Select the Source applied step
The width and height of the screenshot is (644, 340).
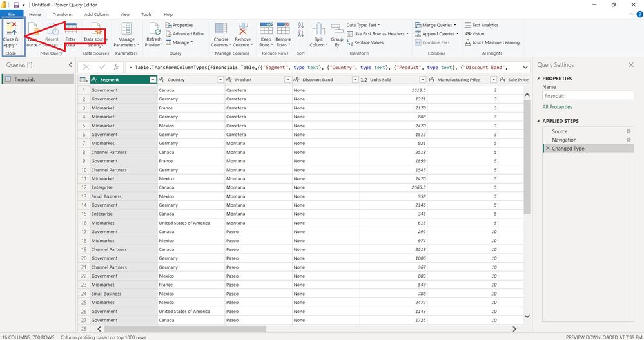point(588,131)
